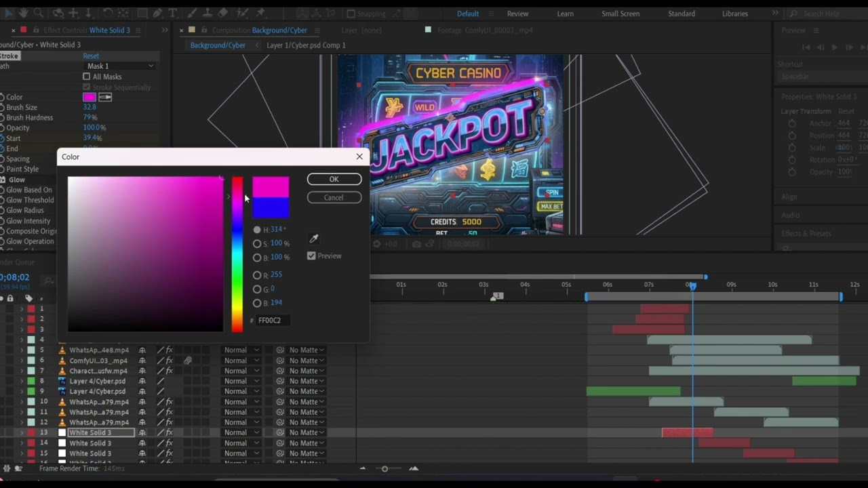Select the Type text tool
This screenshot has height=488, width=868.
[173, 13]
